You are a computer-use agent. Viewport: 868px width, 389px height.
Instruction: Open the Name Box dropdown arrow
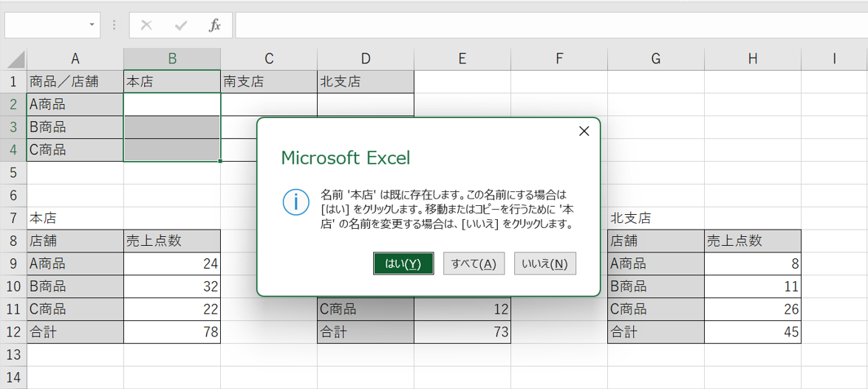(x=92, y=25)
